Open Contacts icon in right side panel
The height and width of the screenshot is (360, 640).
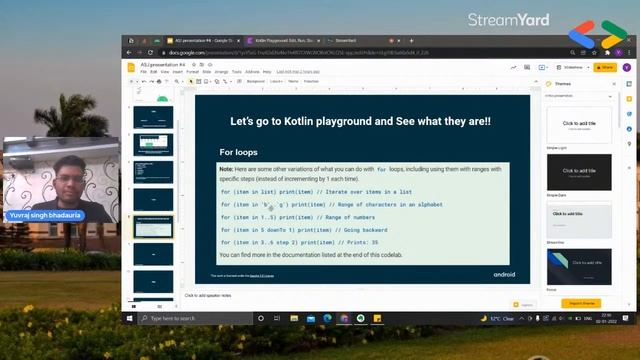[x=629, y=129]
